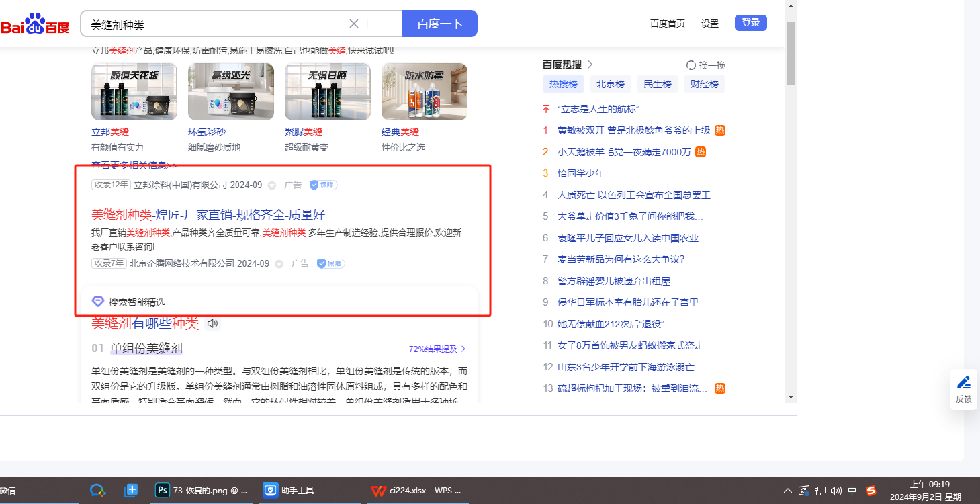Open WPS ci224.xlsx in the taskbar

click(379, 491)
